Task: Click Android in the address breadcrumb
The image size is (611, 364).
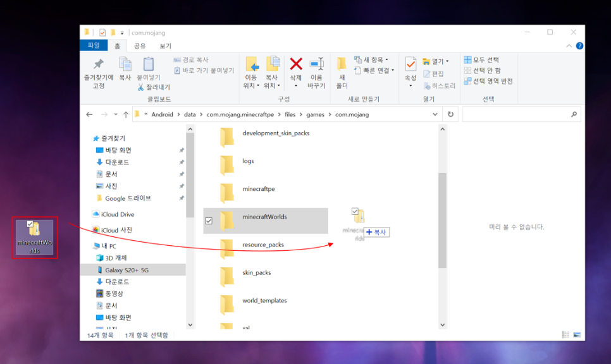Action: pos(162,114)
